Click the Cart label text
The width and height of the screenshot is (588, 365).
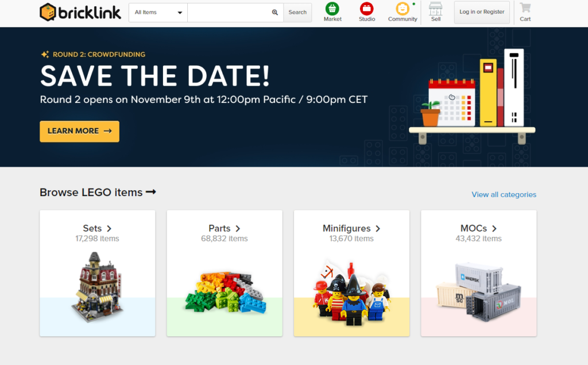(x=525, y=19)
